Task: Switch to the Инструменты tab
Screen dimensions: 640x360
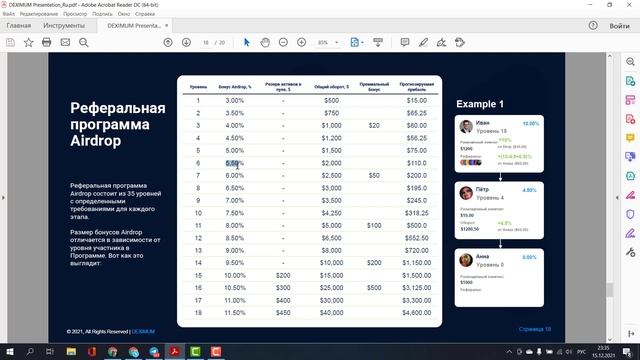Action: (x=64, y=26)
